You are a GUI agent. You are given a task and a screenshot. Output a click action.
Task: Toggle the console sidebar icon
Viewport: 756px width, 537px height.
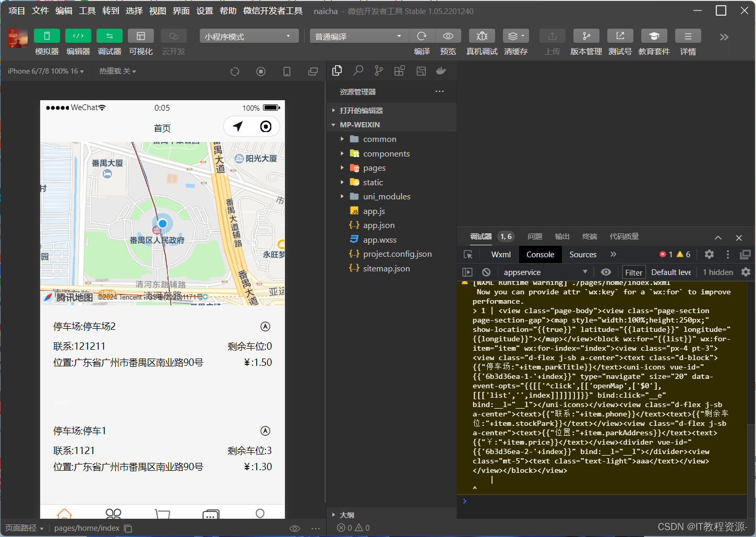click(467, 272)
